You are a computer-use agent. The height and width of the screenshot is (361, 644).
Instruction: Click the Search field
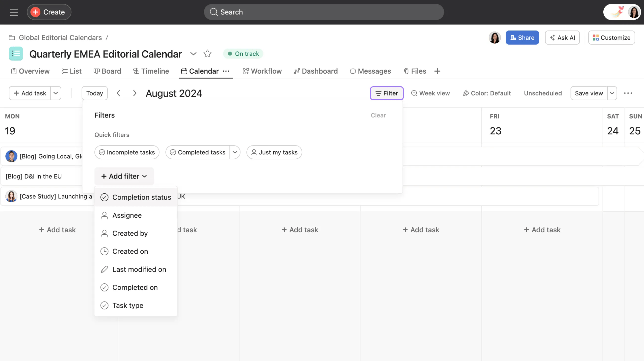(323, 12)
